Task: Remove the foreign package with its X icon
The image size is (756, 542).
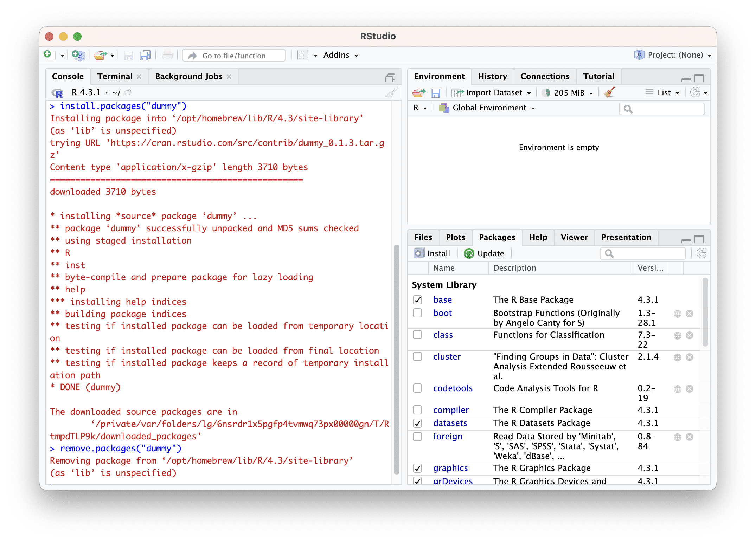Action: (690, 437)
